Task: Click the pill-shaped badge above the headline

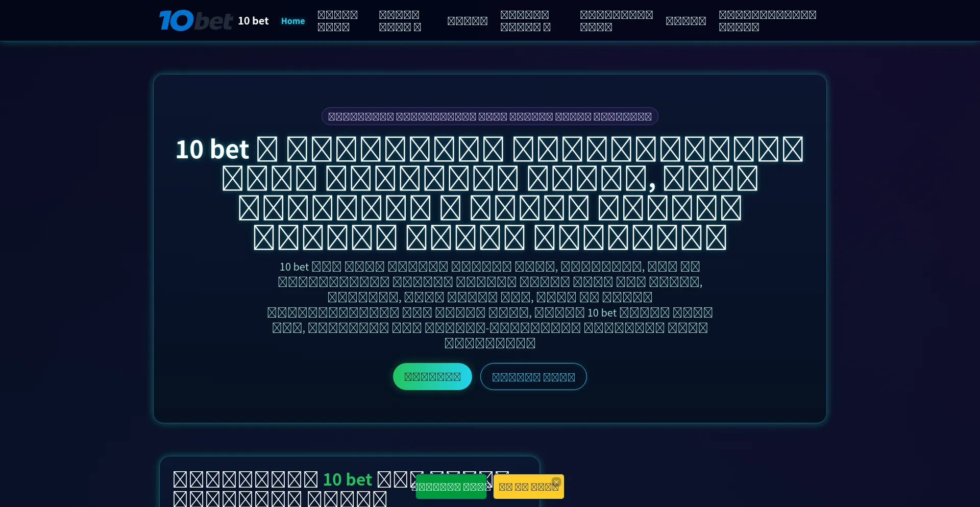Action: coord(490,116)
